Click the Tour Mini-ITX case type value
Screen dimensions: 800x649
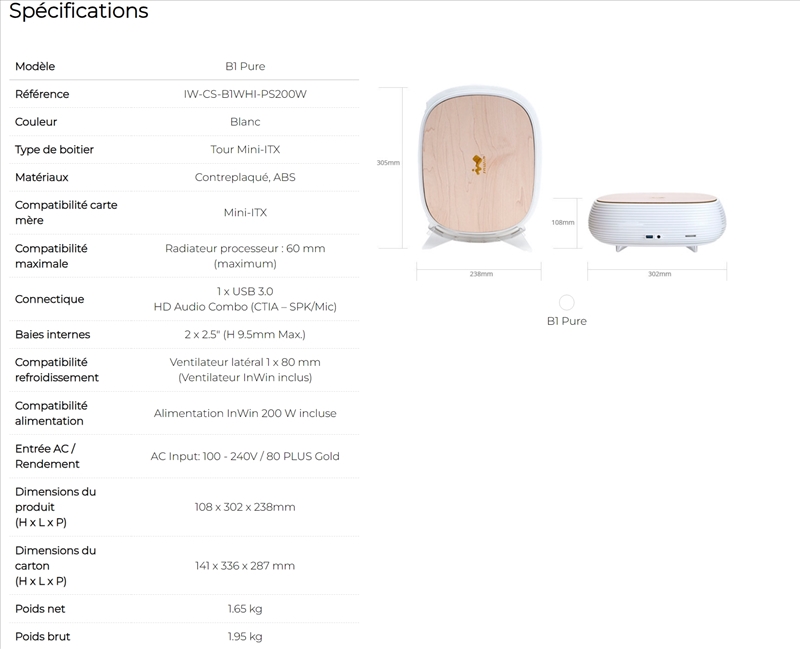245,150
